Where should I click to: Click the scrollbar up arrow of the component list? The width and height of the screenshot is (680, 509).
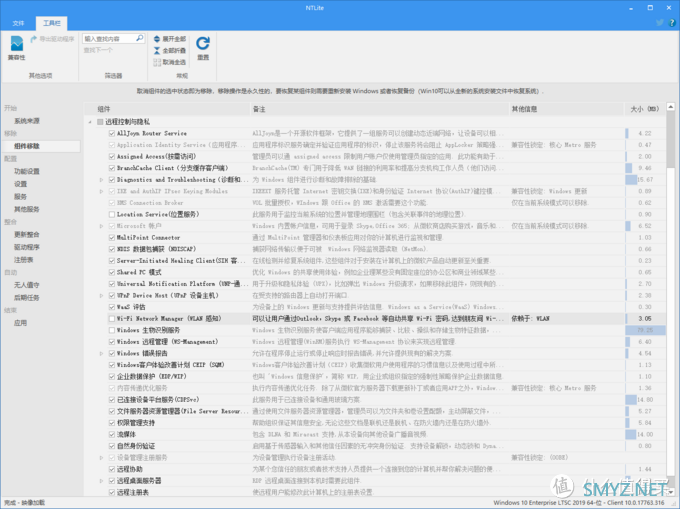click(x=670, y=107)
